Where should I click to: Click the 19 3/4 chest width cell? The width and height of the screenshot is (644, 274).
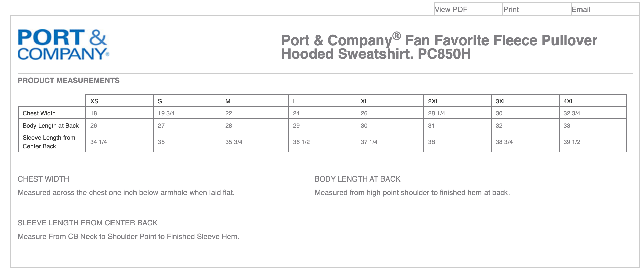tap(166, 113)
